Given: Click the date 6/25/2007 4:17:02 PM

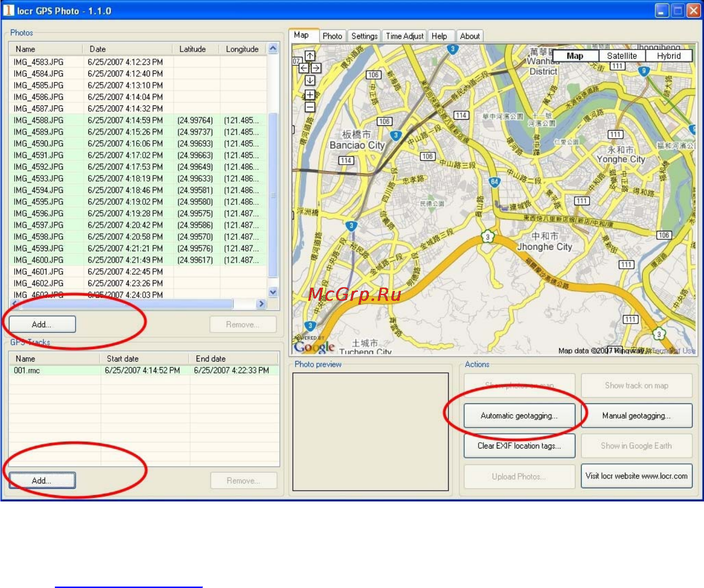Looking at the screenshot, I should coord(125,155).
